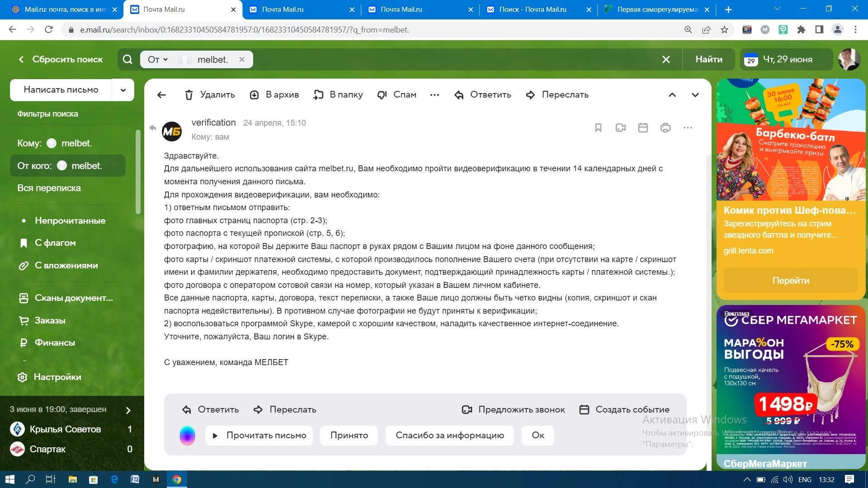Click the Delete trash icon in toolbar
868x488 pixels.
click(x=189, y=95)
